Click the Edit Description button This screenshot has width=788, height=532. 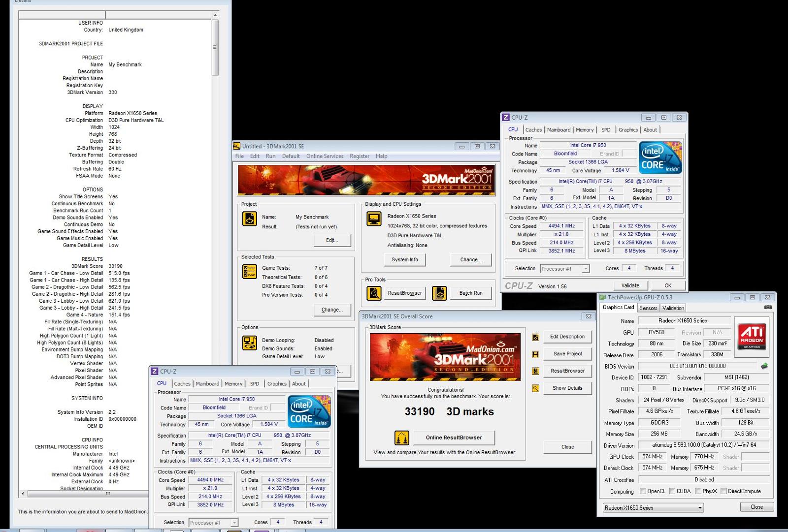(567, 337)
